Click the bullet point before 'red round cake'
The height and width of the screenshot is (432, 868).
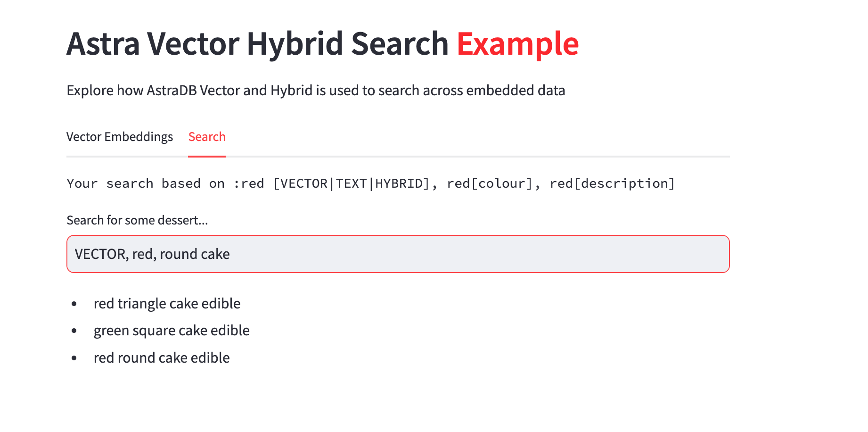(x=74, y=358)
